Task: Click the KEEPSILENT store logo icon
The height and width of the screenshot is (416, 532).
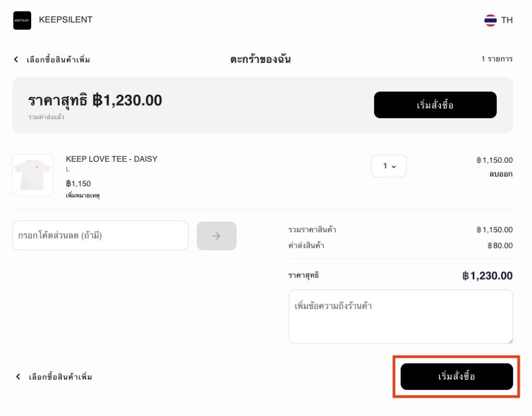Action: pos(22,20)
